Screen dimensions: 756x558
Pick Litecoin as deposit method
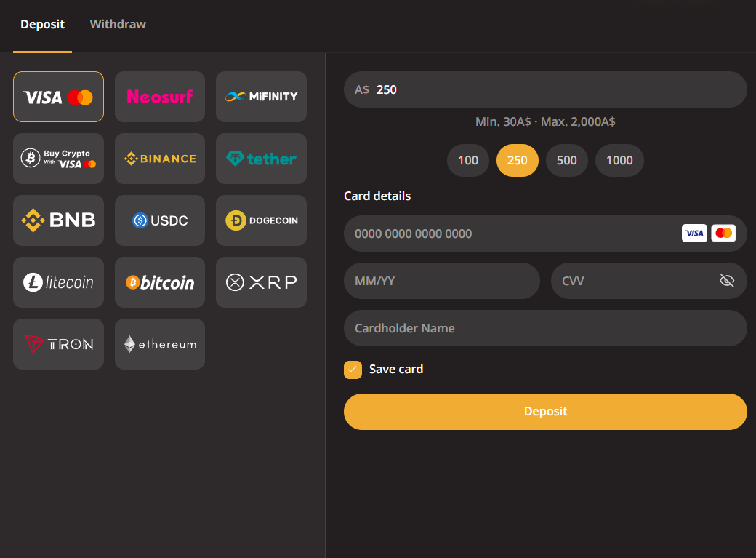click(58, 282)
